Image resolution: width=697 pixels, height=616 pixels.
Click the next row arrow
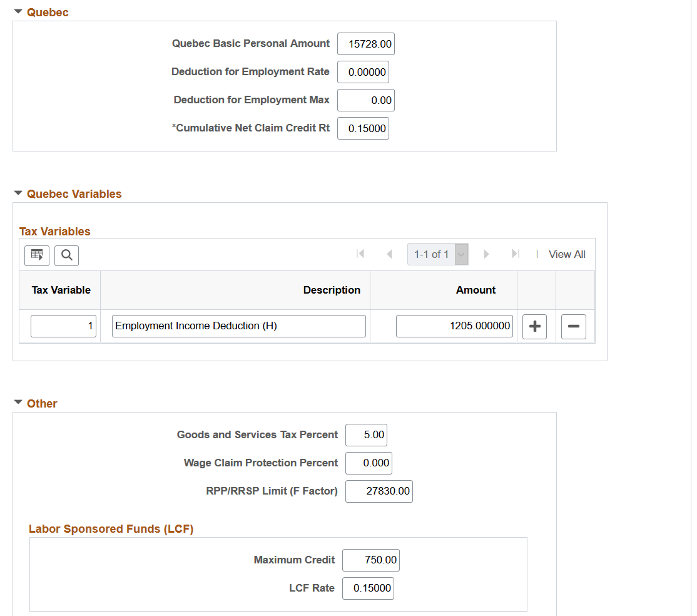point(486,254)
